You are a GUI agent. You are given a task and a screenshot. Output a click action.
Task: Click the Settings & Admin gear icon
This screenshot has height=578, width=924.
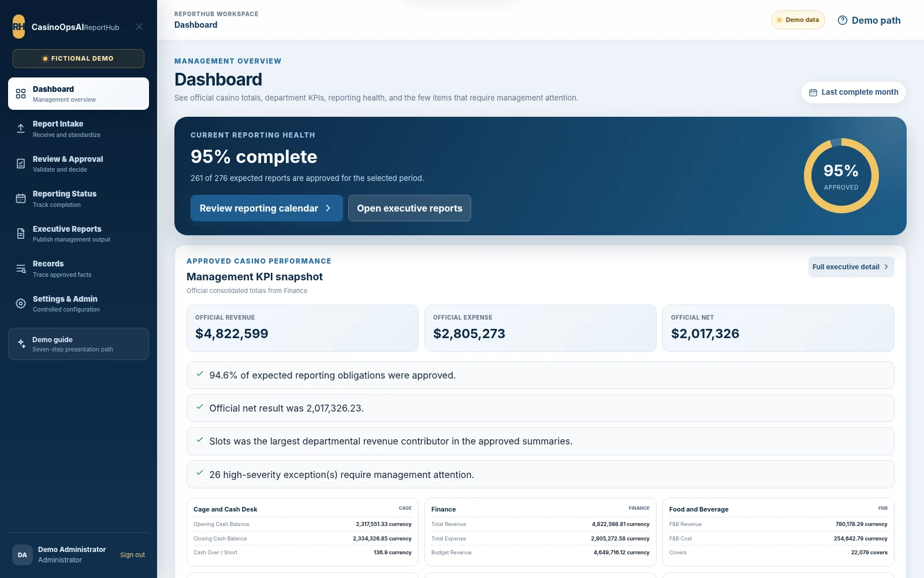(21, 303)
